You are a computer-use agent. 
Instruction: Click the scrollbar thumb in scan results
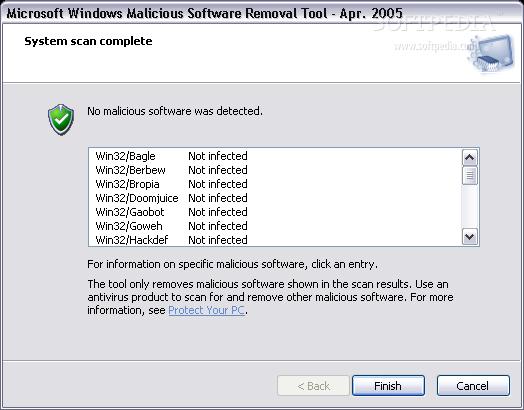470,175
